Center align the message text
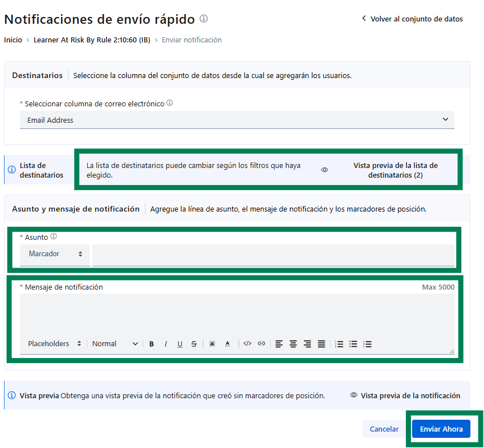Image resolution: width=484 pixels, height=448 pixels. click(293, 344)
